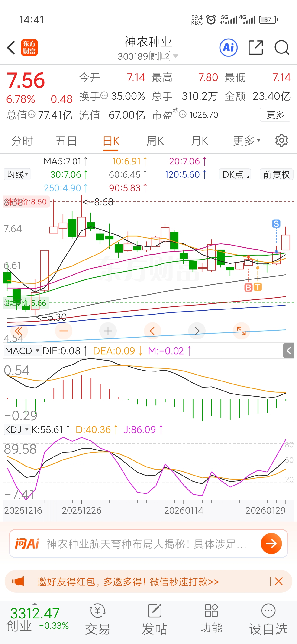
Task: Open the Ai assistant icon
Action: click(x=228, y=47)
